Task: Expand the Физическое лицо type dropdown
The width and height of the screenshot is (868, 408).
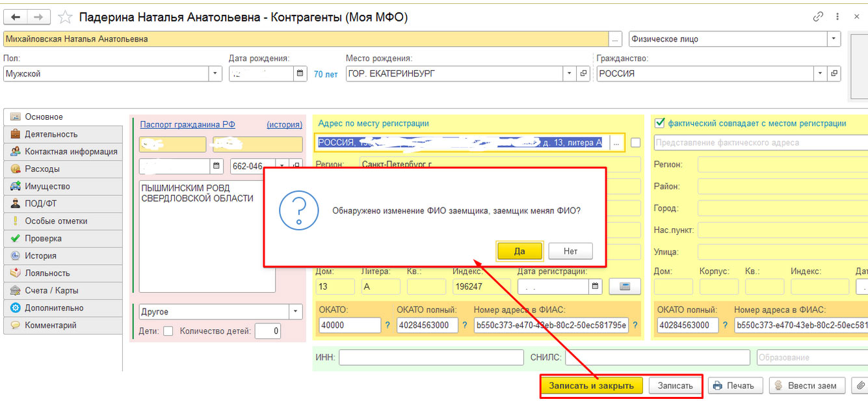Action: point(834,39)
